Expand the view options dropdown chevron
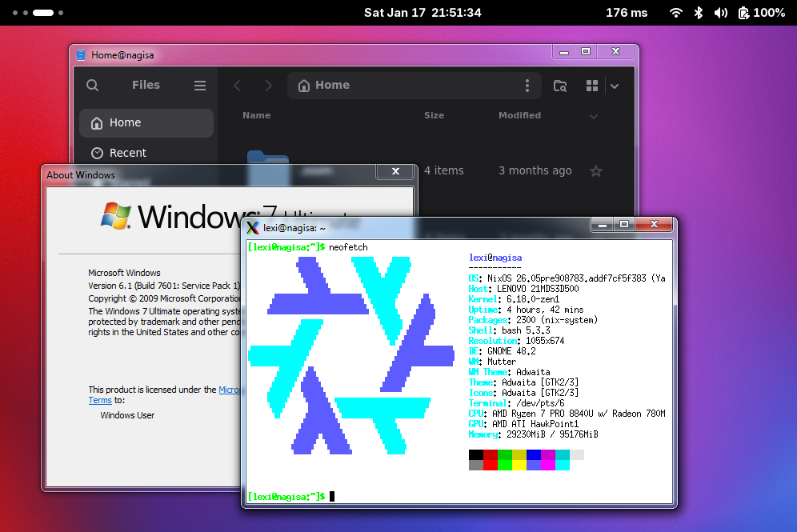 tap(615, 86)
